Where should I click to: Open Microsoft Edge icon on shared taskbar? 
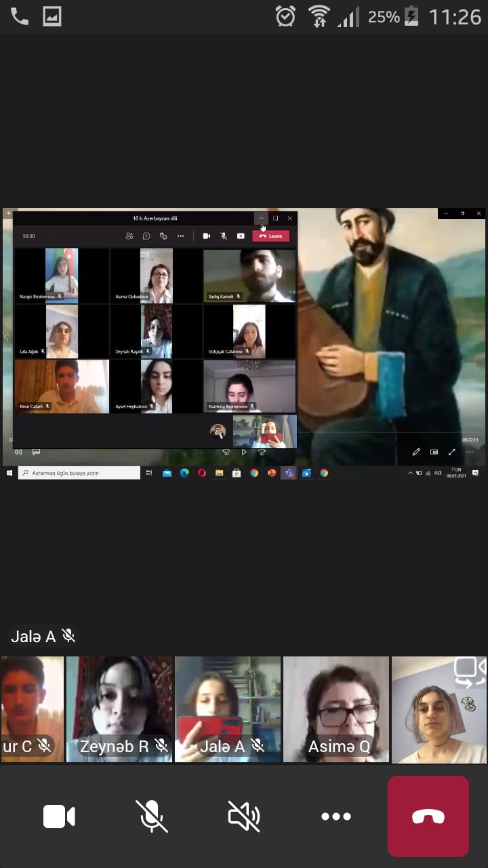[x=184, y=473]
